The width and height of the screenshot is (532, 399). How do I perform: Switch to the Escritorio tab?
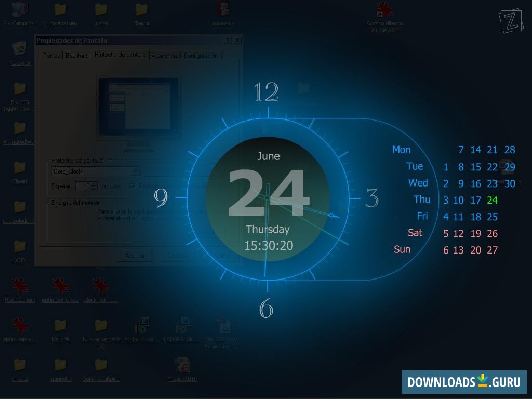77,56
